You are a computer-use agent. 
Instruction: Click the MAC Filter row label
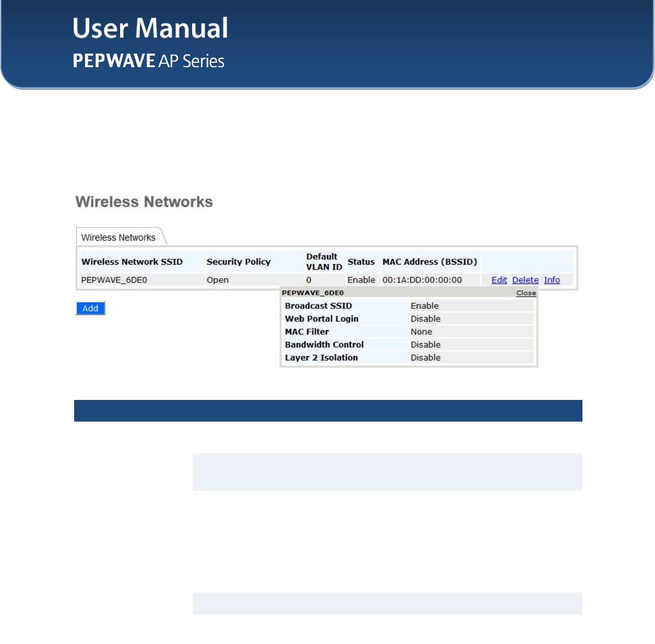point(307,332)
